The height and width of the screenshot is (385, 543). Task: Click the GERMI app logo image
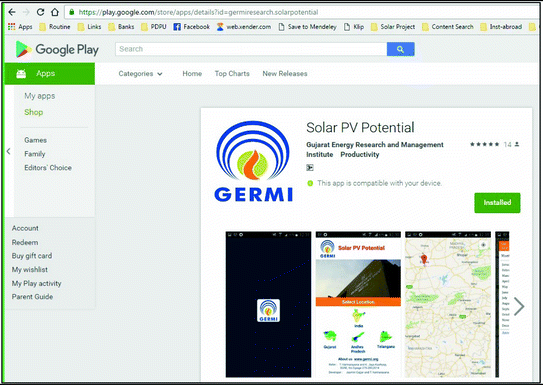pos(253,161)
